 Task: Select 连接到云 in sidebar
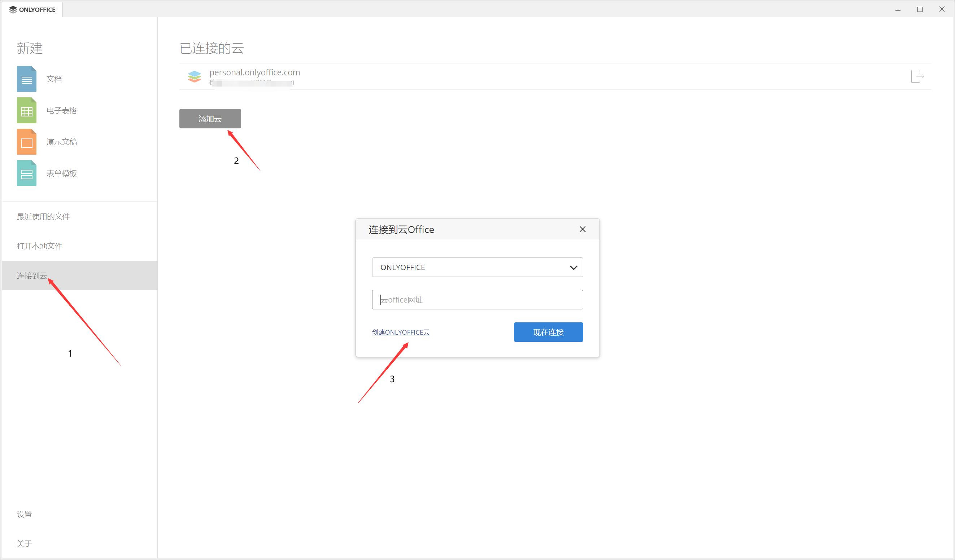[x=32, y=275]
